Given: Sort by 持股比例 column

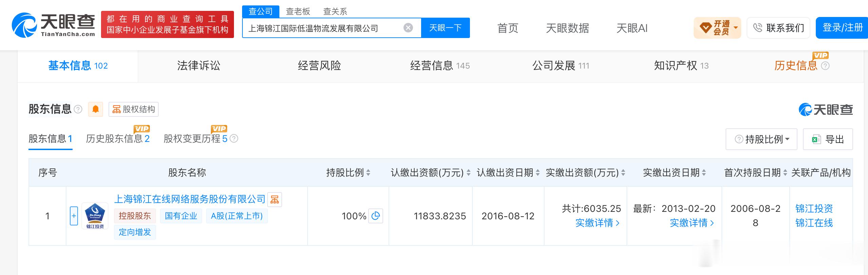Looking at the screenshot, I should [368, 173].
